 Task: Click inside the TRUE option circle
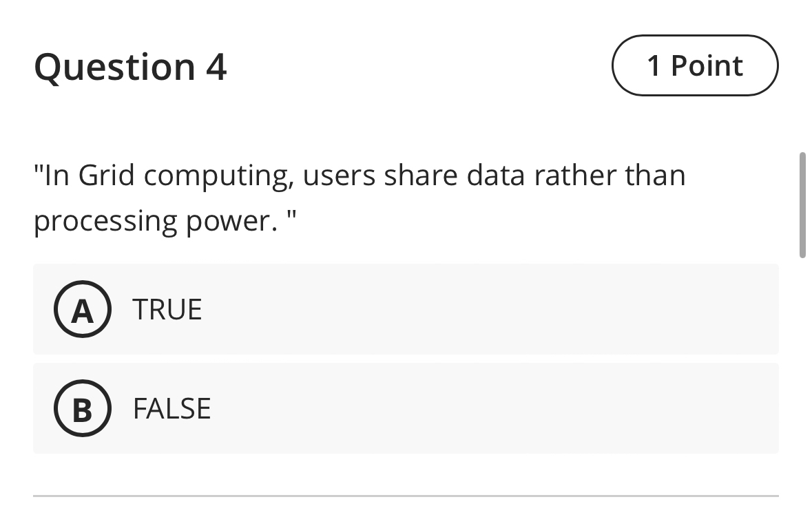[x=83, y=309]
